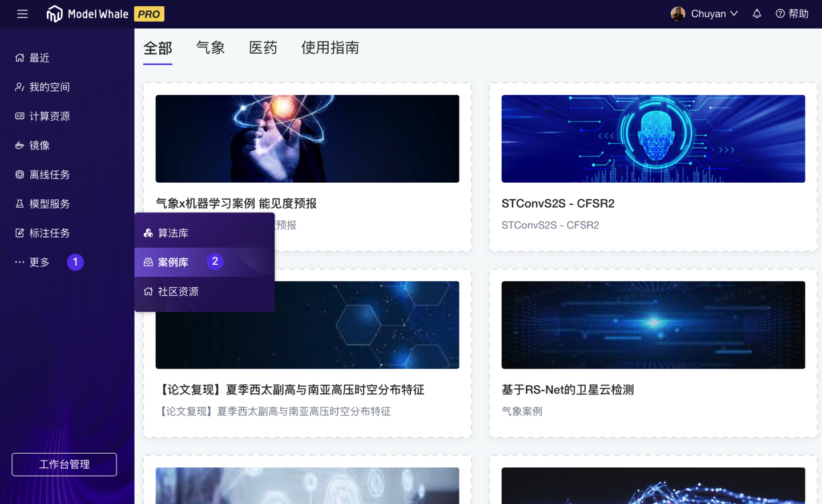This screenshot has width=822, height=504.
Task: Click the 标注任务 edit icon
Action: coord(19,233)
